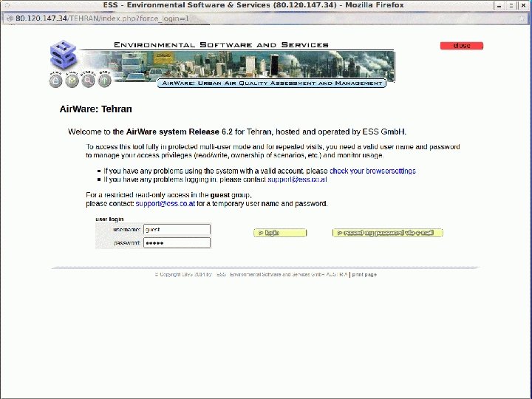
Task: Click the red close button on page
Action: [461, 46]
